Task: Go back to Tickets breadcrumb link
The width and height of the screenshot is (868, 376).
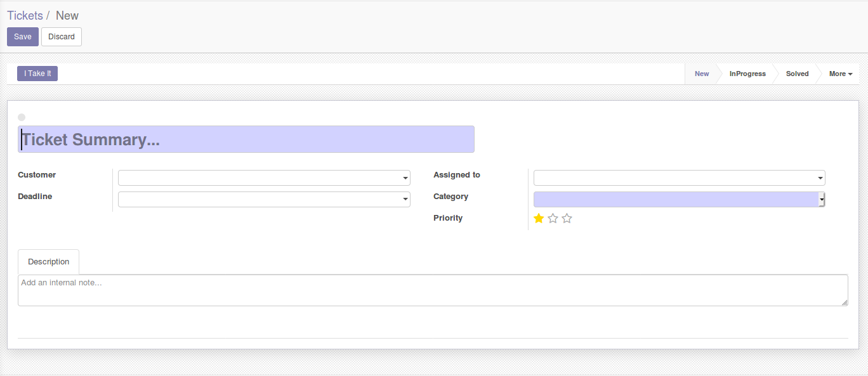Action: tap(25, 16)
